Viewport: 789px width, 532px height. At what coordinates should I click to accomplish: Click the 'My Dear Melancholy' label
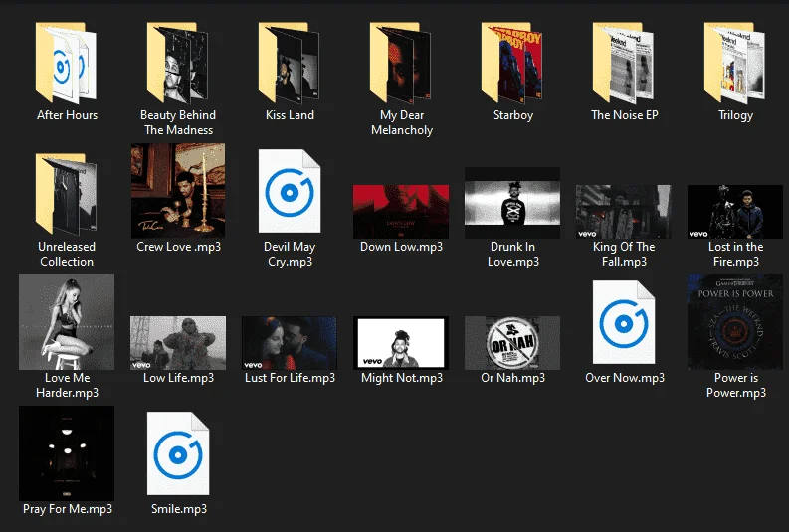(x=402, y=122)
